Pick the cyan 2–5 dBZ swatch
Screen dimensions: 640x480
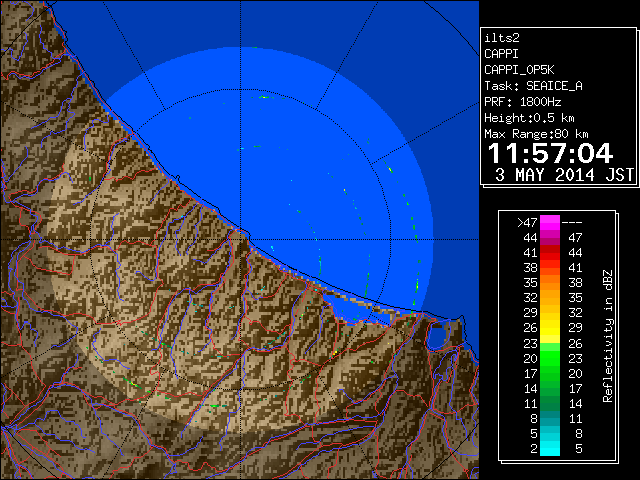coord(550,448)
